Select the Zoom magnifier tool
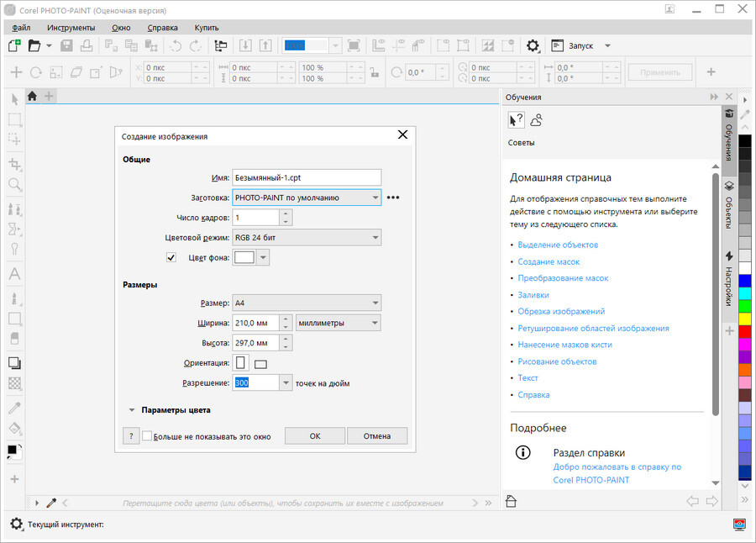Image resolution: width=756 pixels, height=543 pixels. 15,184
